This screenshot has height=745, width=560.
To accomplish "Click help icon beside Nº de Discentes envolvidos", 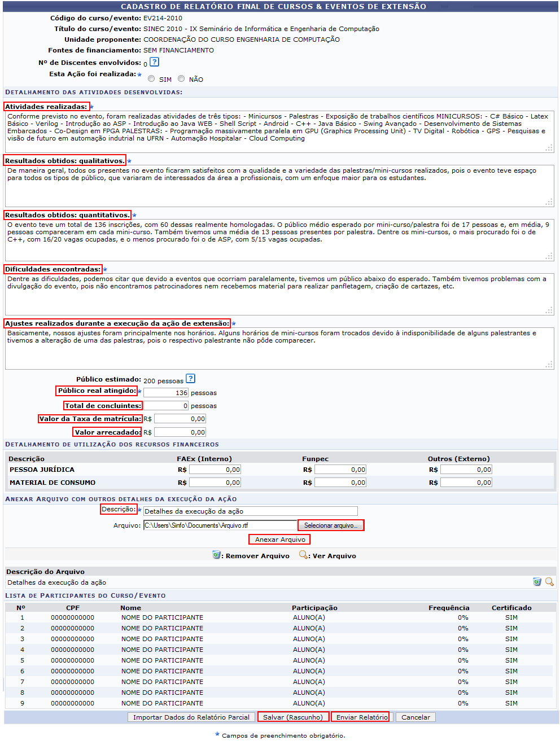I will [x=154, y=62].
